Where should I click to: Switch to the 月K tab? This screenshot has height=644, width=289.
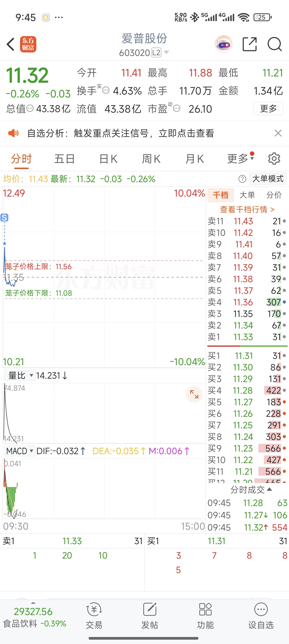[195, 158]
